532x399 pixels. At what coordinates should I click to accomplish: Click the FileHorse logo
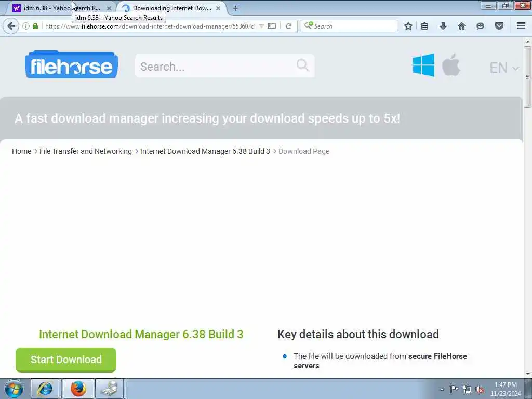(71, 65)
